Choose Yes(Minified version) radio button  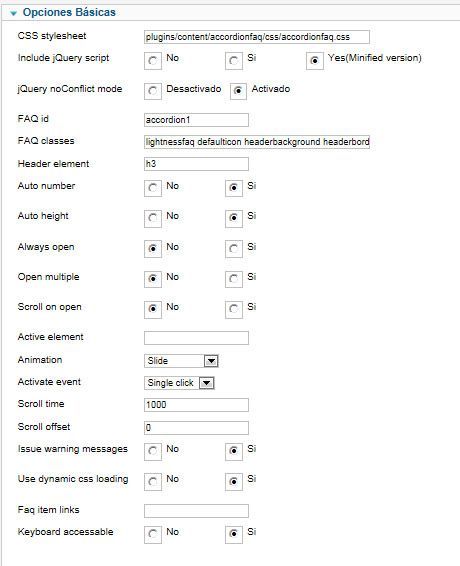point(314,61)
